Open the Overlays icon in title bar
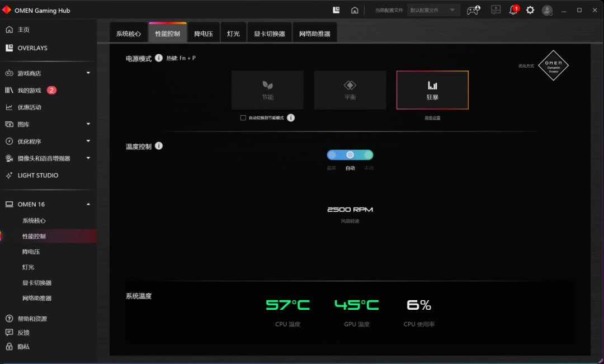Viewport: 604px width, 364px height. 336,10
